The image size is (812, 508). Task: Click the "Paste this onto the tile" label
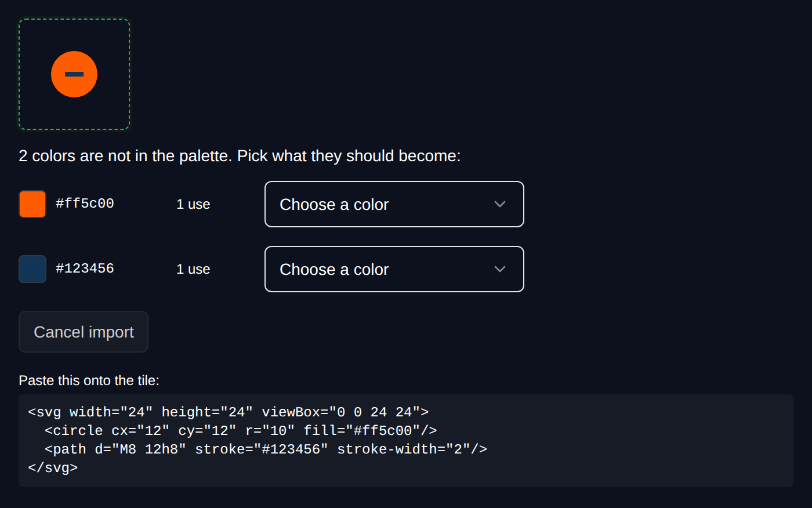(89, 380)
